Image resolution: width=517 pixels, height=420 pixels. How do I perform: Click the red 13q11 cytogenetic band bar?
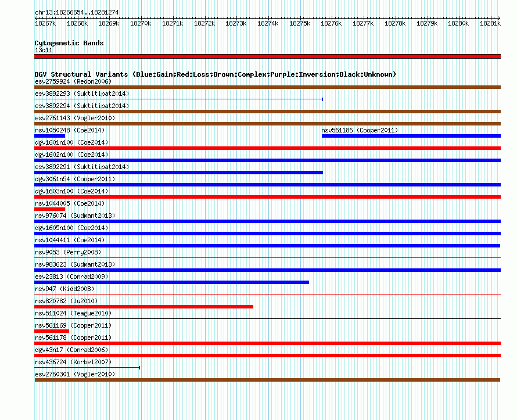point(267,56)
